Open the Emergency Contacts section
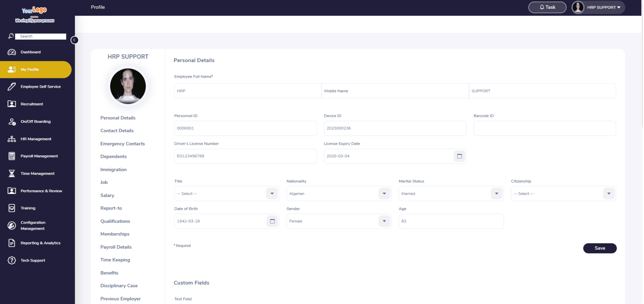The width and height of the screenshot is (644, 304). (x=122, y=144)
